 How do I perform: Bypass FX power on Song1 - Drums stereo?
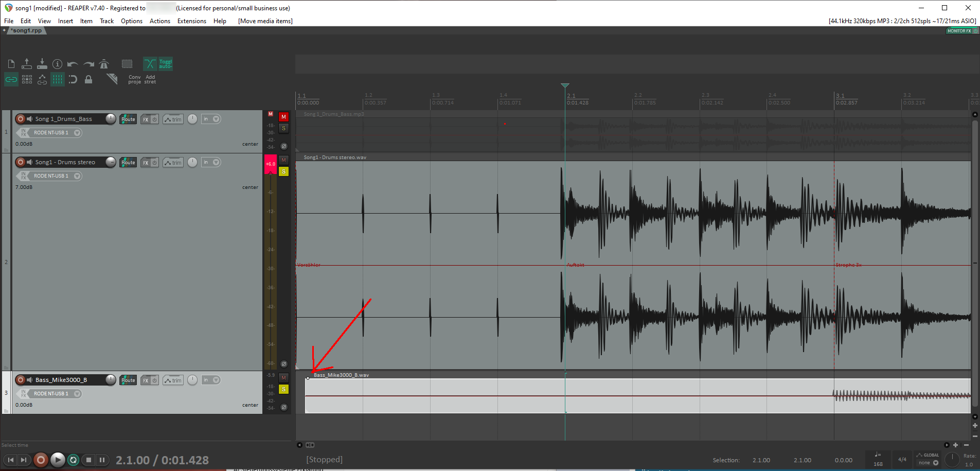click(154, 163)
